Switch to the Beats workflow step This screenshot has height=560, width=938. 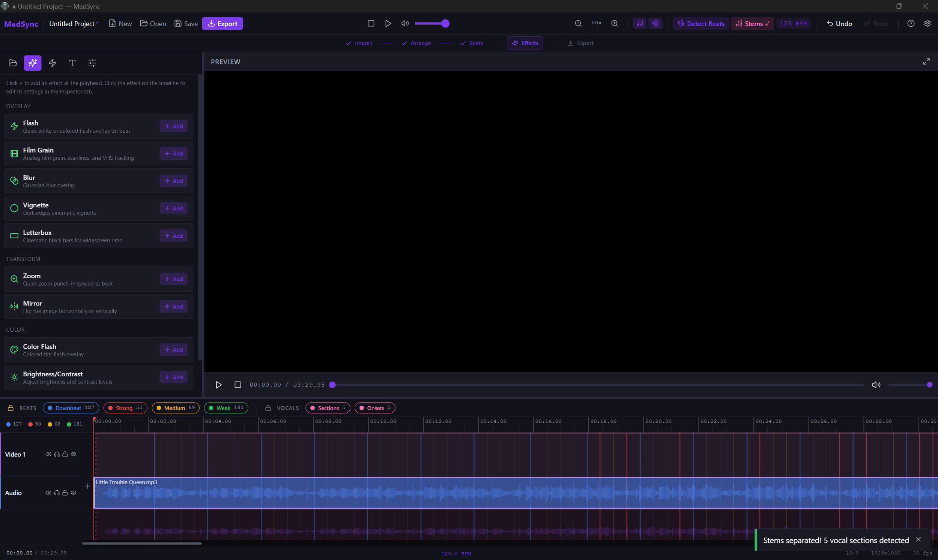coord(471,43)
